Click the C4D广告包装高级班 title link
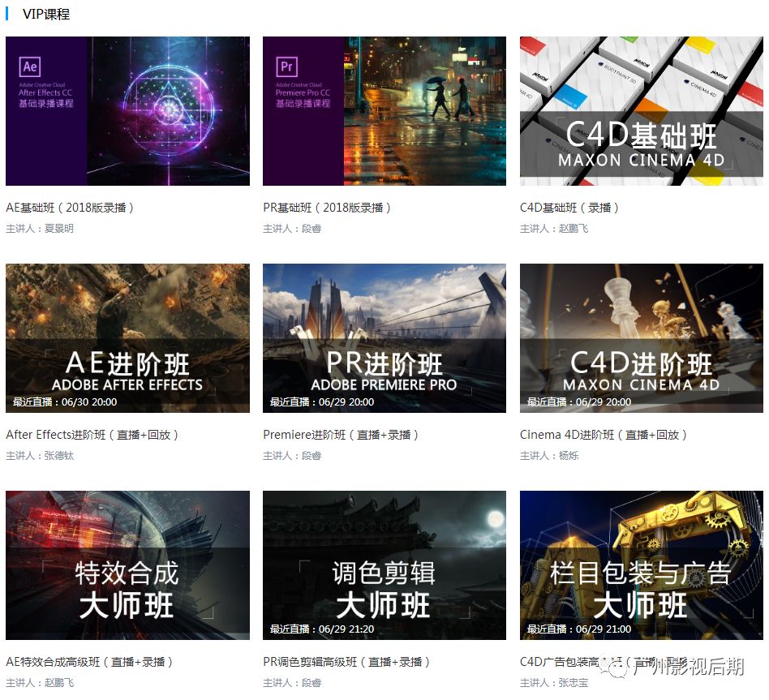 (x=604, y=662)
